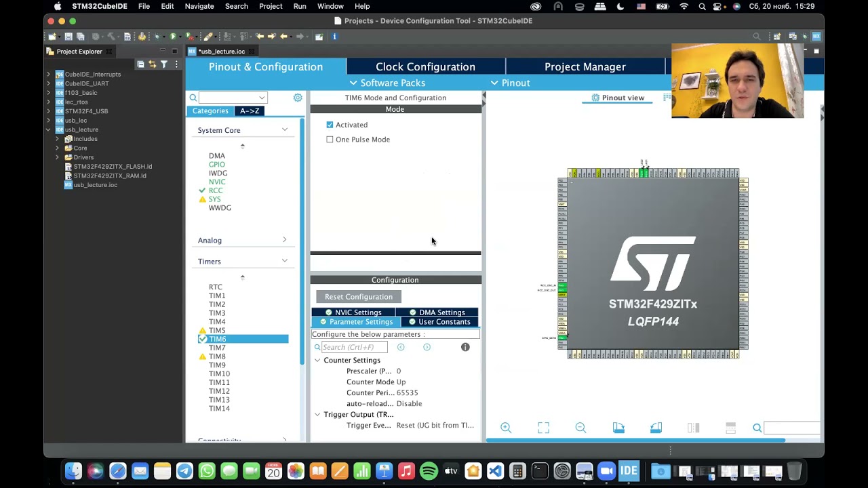Collapse the usb_lecture project tree
Viewport: 868px width, 488px height.
(x=48, y=129)
